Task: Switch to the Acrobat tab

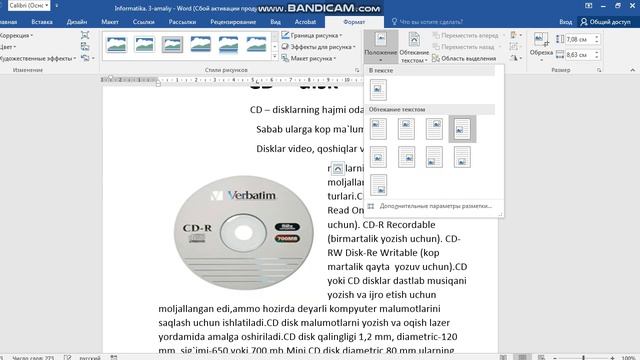Action: tap(305, 22)
